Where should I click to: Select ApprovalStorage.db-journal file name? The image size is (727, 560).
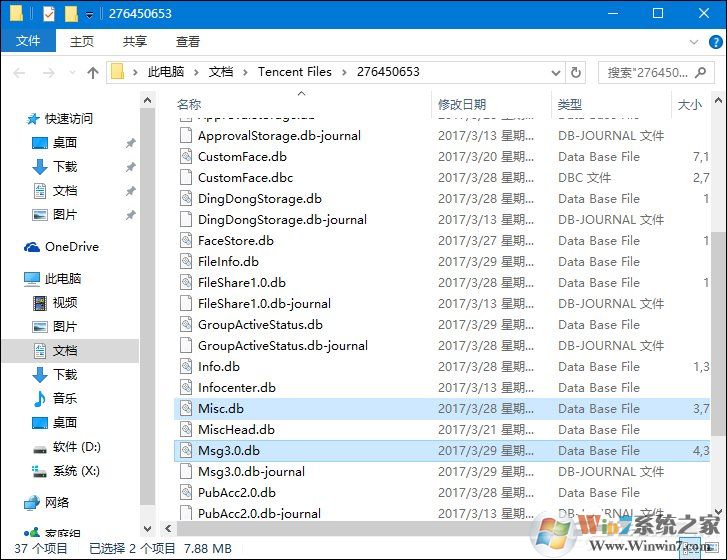[279, 135]
